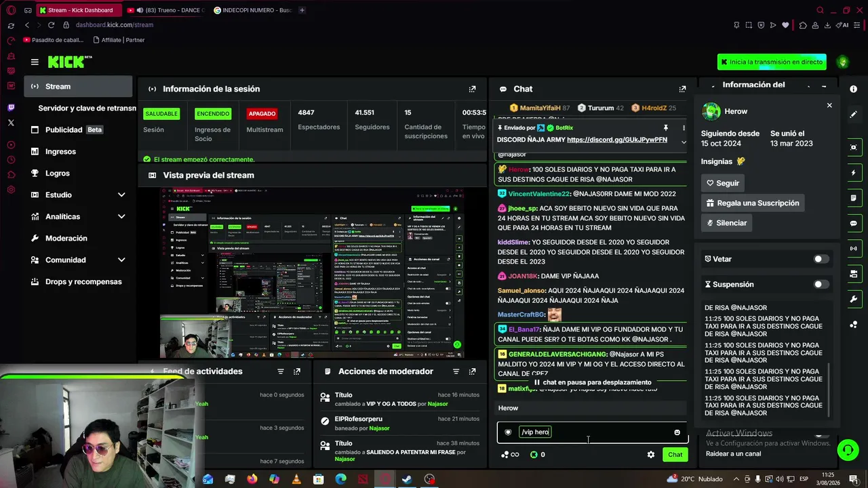Open the Pasadito de caball... bookmark
Image resolution: width=868 pixels, height=488 pixels.
(x=54, y=40)
